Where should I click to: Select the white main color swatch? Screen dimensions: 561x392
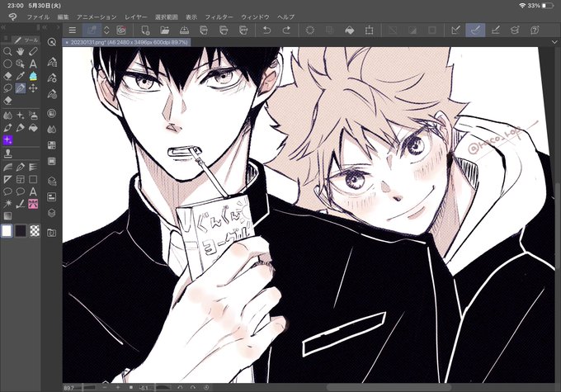pos(7,231)
